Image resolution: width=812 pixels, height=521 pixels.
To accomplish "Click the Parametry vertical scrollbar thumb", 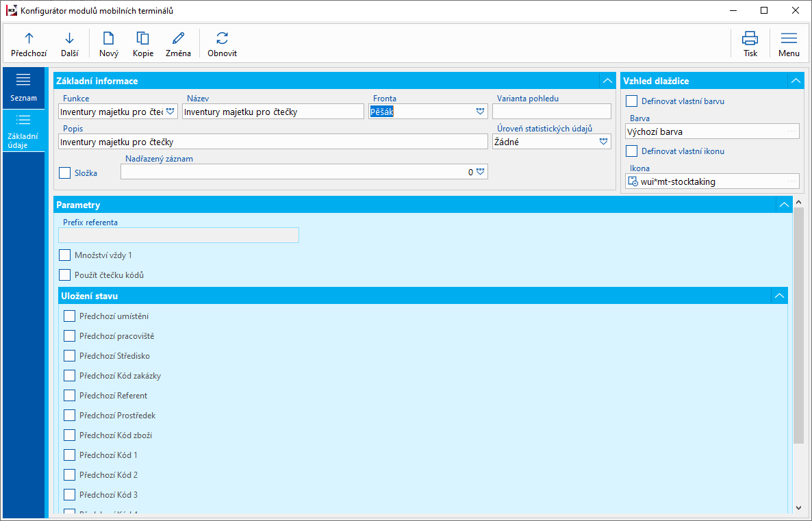I will [x=798, y=326].
